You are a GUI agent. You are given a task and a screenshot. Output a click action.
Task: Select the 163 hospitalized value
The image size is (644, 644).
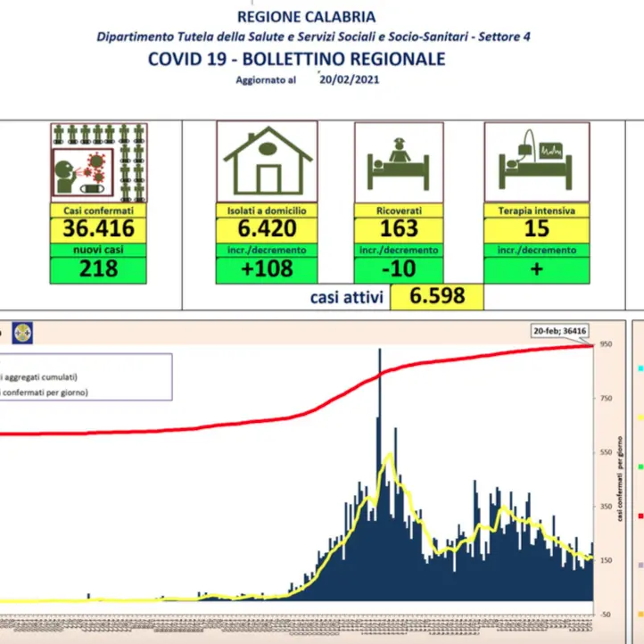pyautogui.click(x=399, y=228)
